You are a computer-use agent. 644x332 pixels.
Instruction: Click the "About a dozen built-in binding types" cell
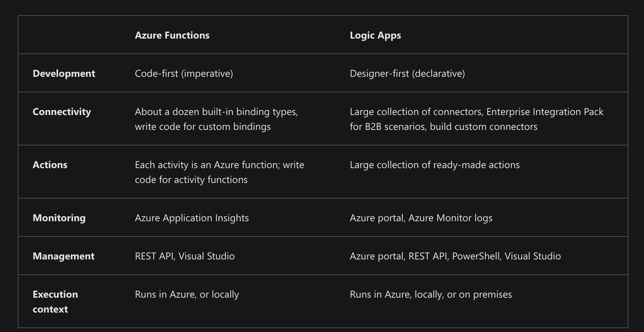pos(216,119)
